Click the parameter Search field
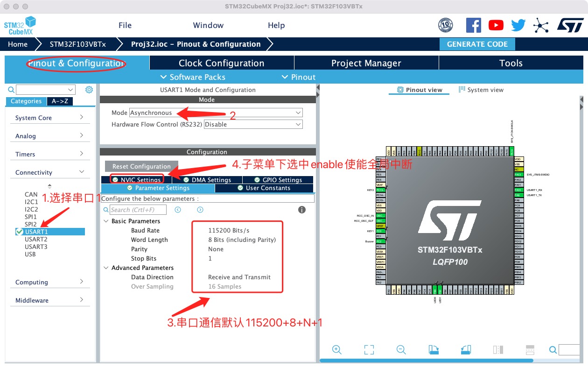 pyautogui.click(x=138, y=210)
